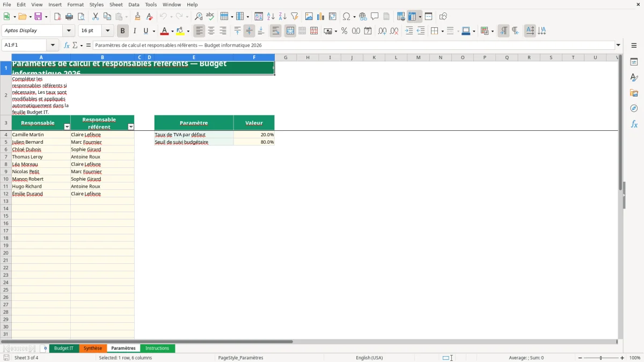The image size is (644, 362).
Task: Insert a comment
Action: [375, 17]
